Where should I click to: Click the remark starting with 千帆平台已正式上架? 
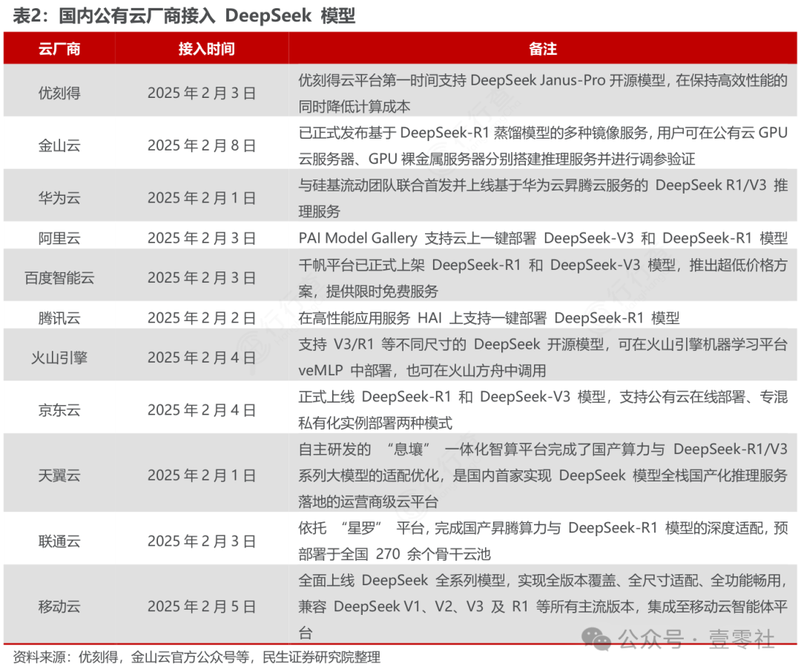pos(543,277)
